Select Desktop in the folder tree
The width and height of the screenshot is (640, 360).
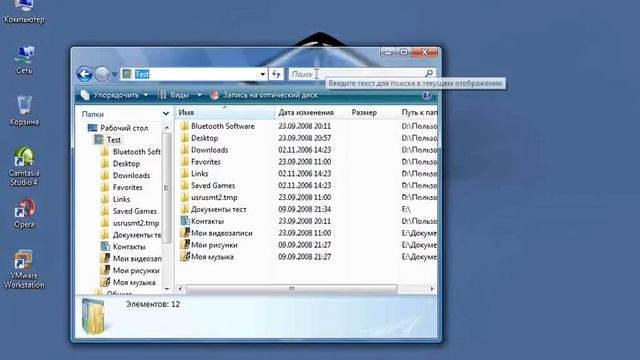[x=120, y=164]
